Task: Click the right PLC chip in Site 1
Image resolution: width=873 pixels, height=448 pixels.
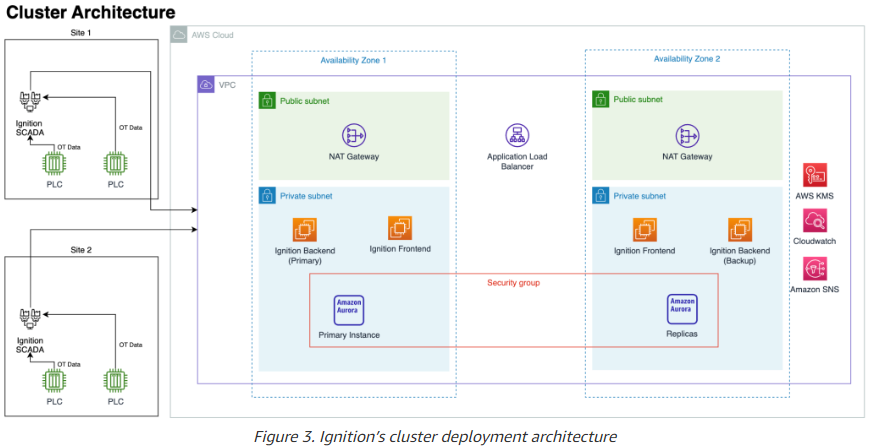Action: point(115,164)
